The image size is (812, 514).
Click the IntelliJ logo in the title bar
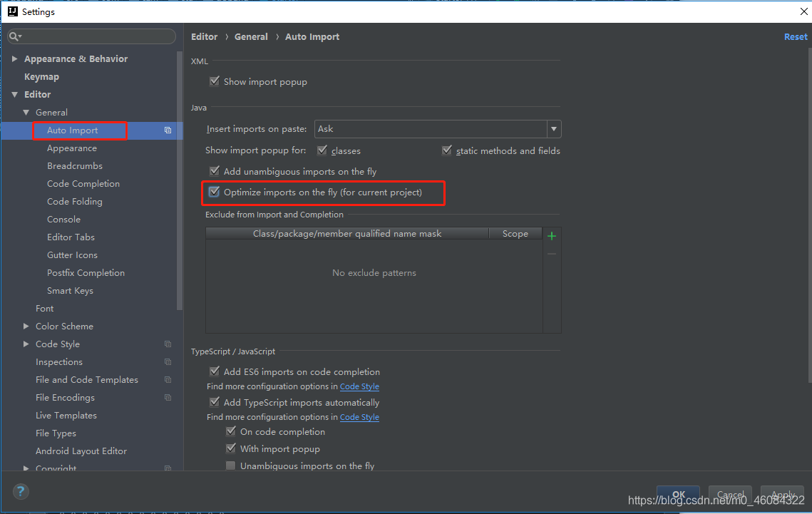12,11
